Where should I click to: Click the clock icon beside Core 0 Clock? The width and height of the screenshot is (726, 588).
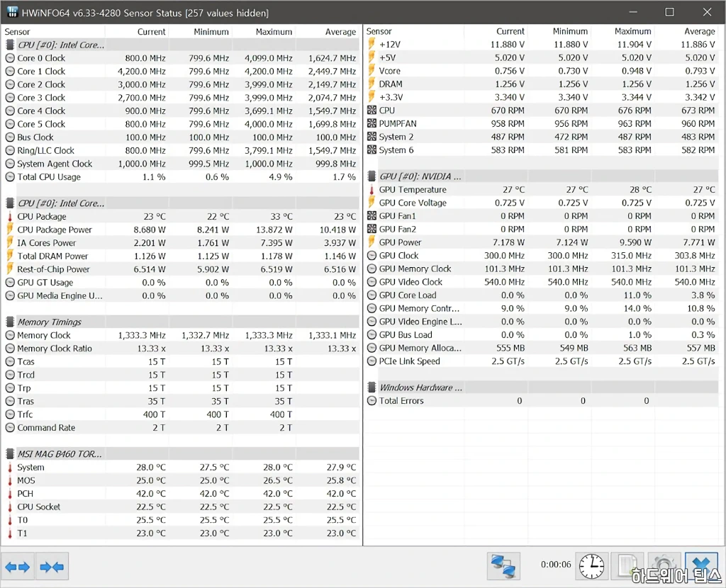tap(10, 58)
